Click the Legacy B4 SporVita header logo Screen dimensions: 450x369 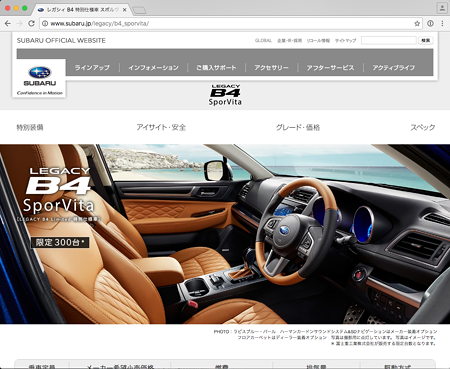click(225, 95)
